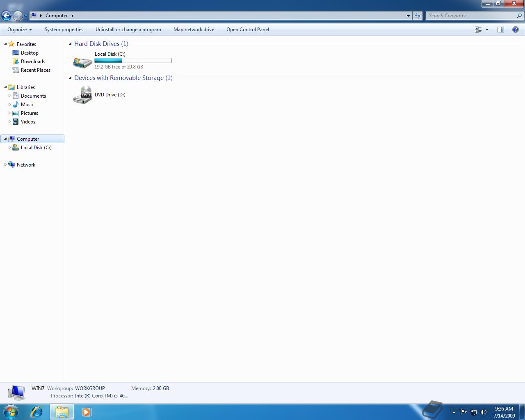Expand the Videos library
The height and width of the screenshot is (420, 525).
pyautogui.click(x=9, y=121)
